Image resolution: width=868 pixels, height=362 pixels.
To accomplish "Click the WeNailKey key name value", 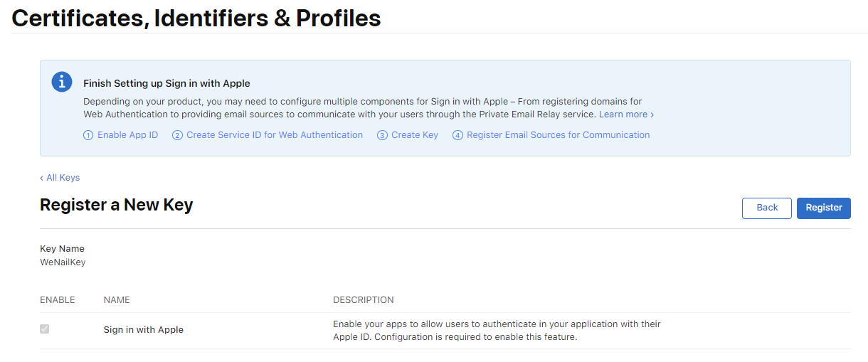I will coord(63,262).
